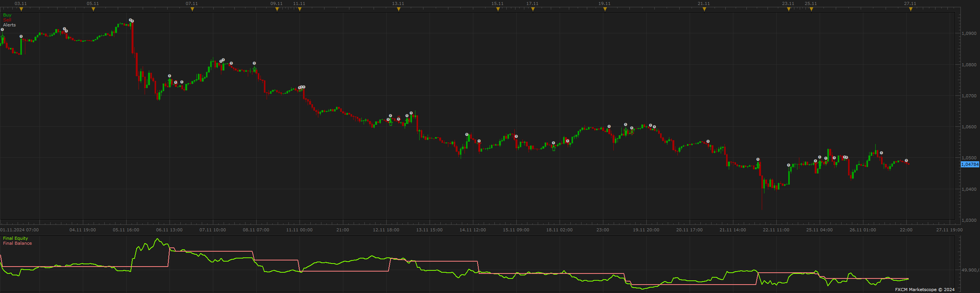Click the 1,0300 price axis label
Screen dimensions: 980x293
point(969,220)
